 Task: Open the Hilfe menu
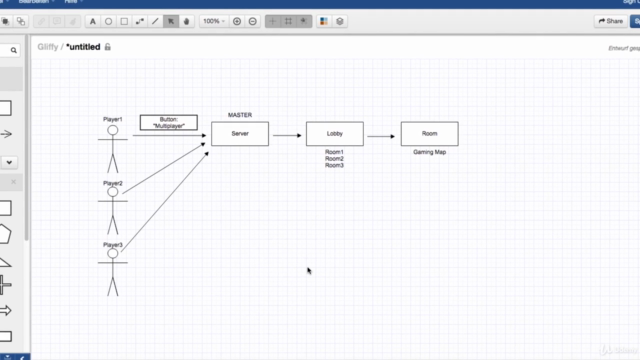[73, 2]
